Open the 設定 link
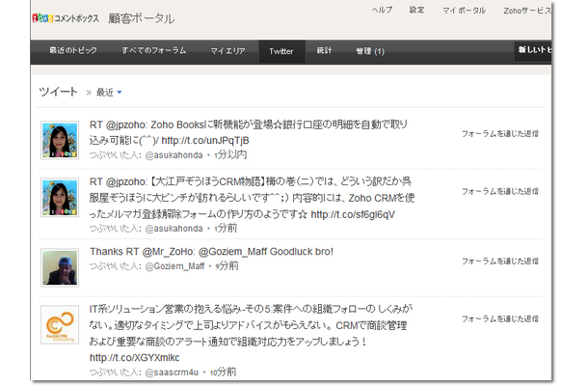 [x=416, y=11]
